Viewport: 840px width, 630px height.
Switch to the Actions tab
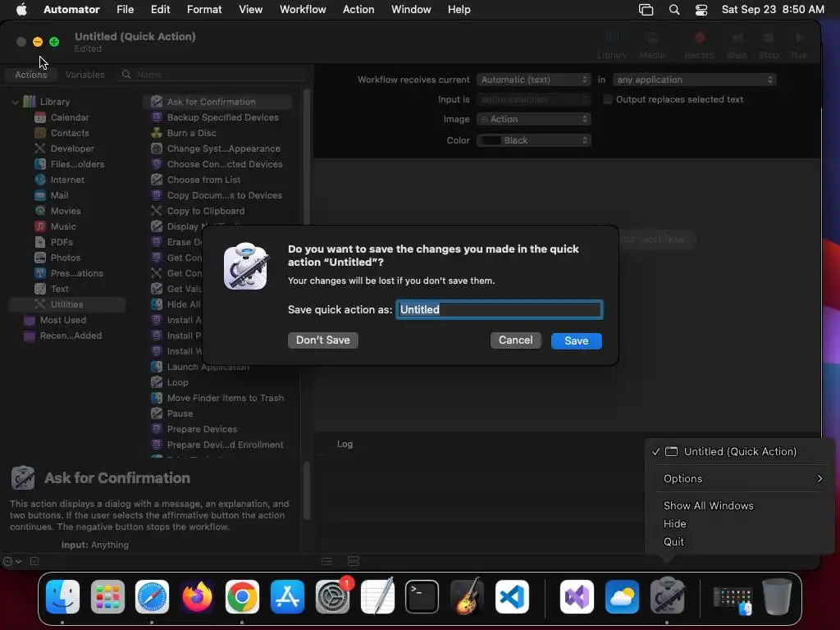30,75
